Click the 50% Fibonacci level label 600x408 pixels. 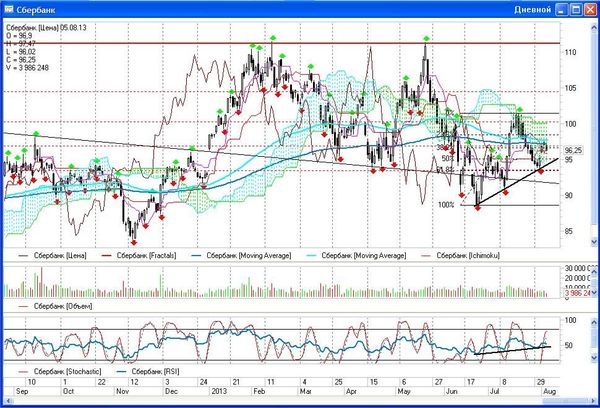click(x=447, y=158)
